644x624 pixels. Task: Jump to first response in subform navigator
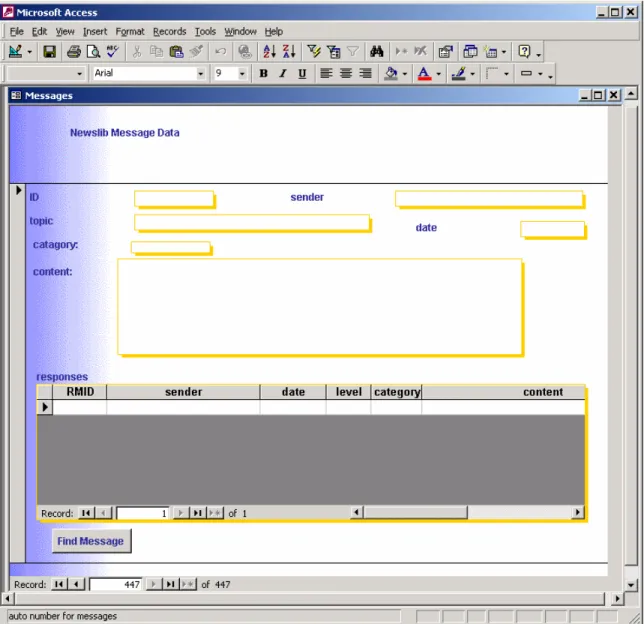[86, 513]
